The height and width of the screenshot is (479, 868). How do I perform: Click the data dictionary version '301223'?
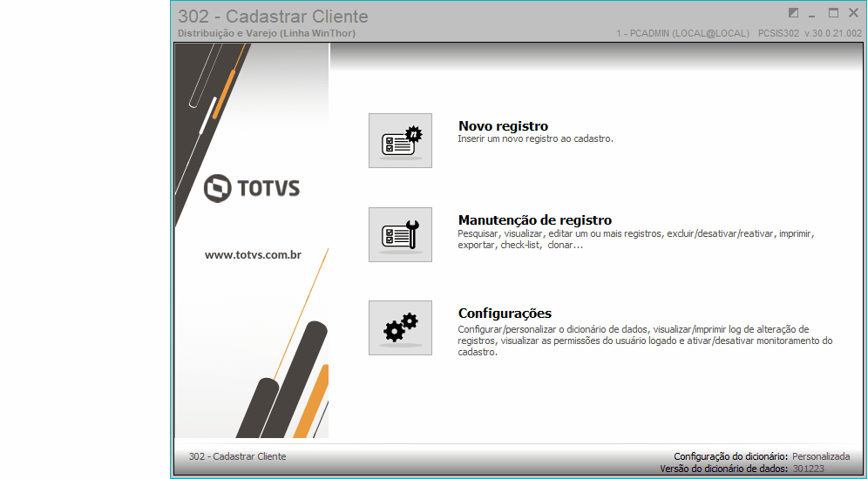pyautogui.click(x=808, y=469)
